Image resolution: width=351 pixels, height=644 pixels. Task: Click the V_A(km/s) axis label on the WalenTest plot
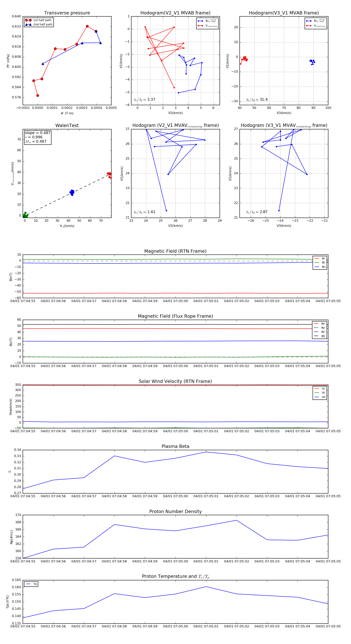coord(67,226)
